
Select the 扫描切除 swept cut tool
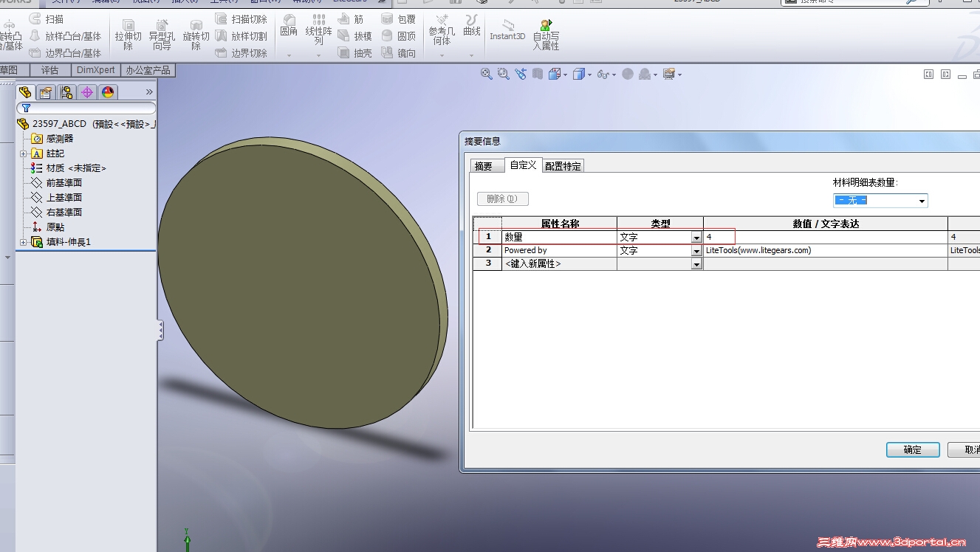[x=241, y=19]
